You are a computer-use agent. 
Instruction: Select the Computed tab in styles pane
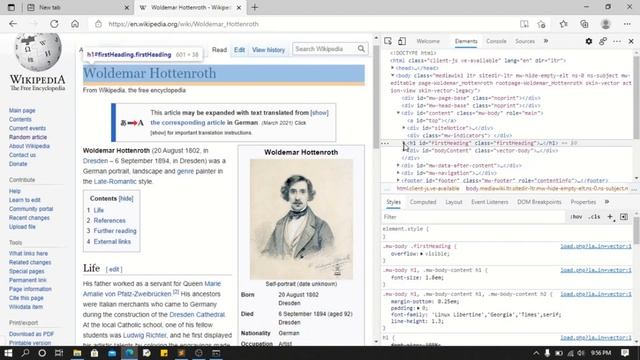[x=423, y=202]
